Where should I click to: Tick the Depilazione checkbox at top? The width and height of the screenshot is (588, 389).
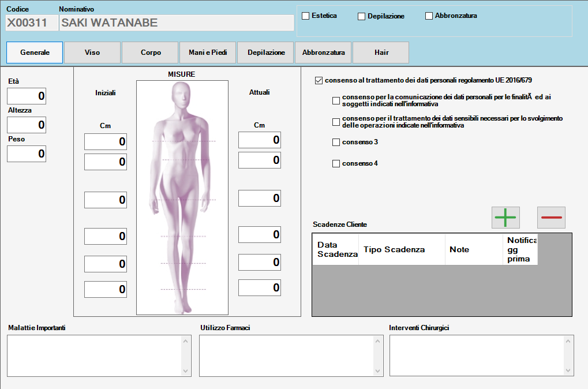coord(362,17)
